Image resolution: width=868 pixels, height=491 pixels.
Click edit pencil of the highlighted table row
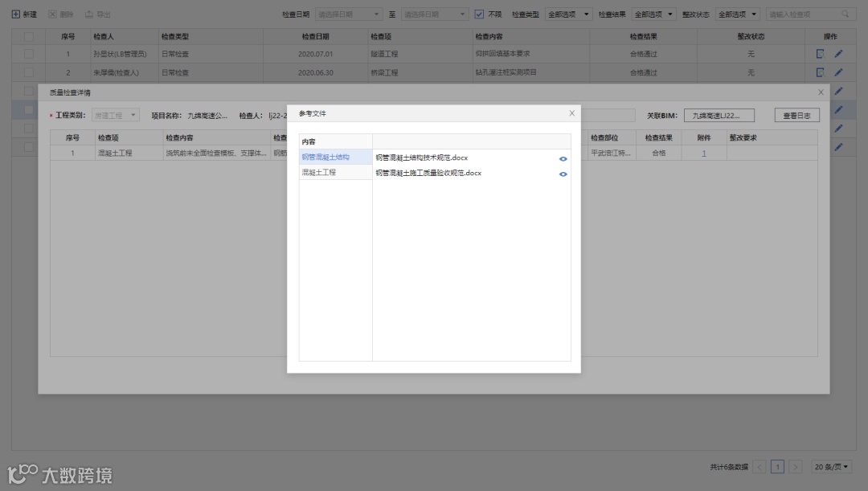838,109
